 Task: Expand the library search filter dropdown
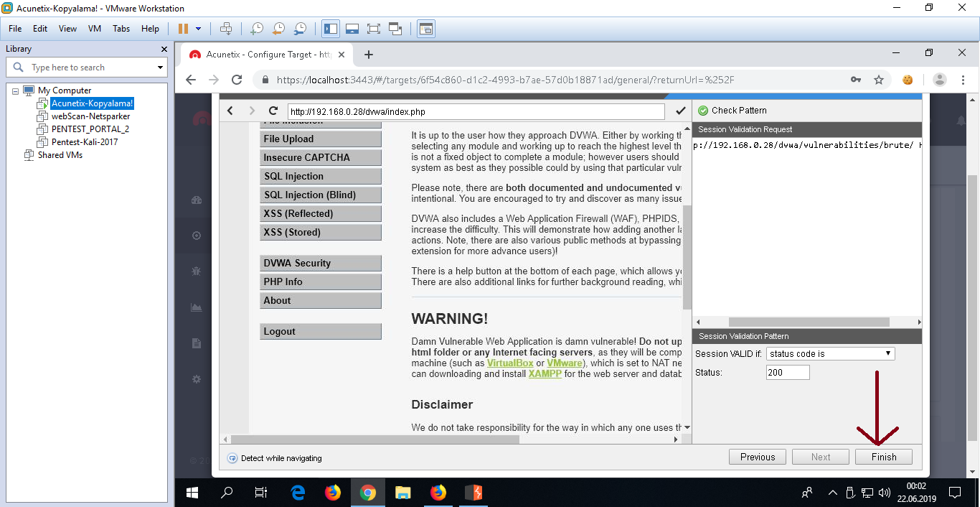pos(160,68)
